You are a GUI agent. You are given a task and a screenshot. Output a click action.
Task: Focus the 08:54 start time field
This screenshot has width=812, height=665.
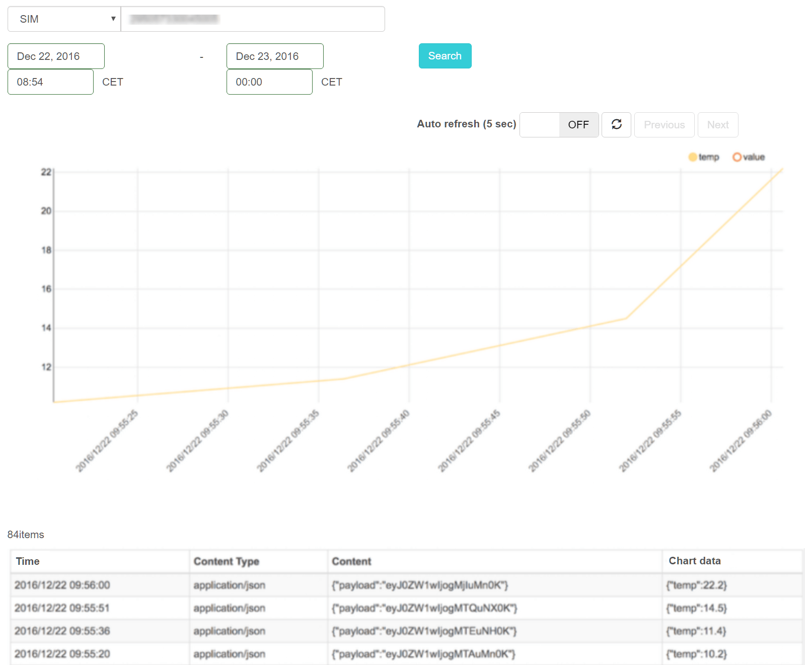[x=50, y=82]
